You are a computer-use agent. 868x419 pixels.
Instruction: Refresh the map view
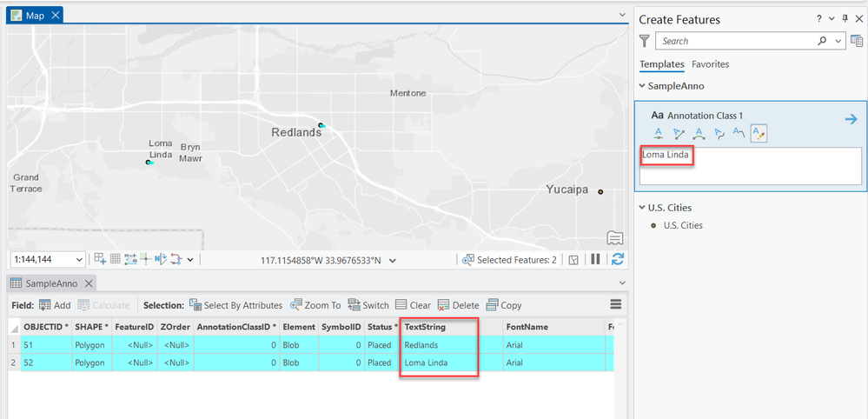coord(618,259)
